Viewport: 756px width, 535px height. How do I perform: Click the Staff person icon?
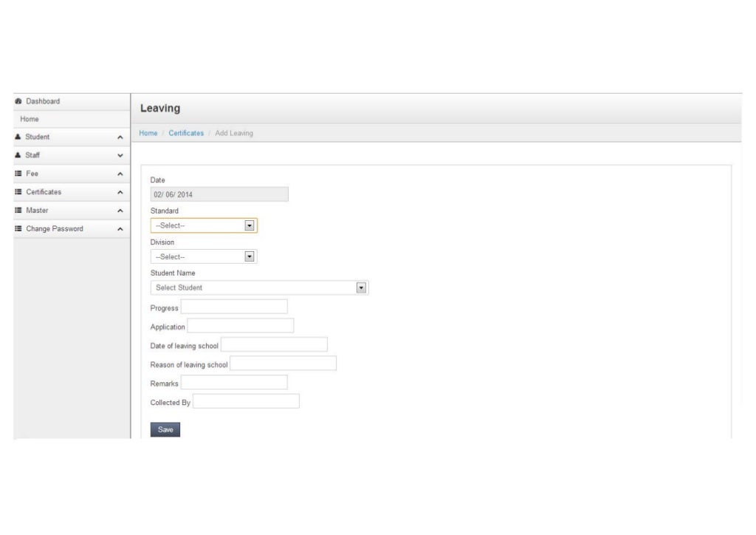(x=18, y=155)
